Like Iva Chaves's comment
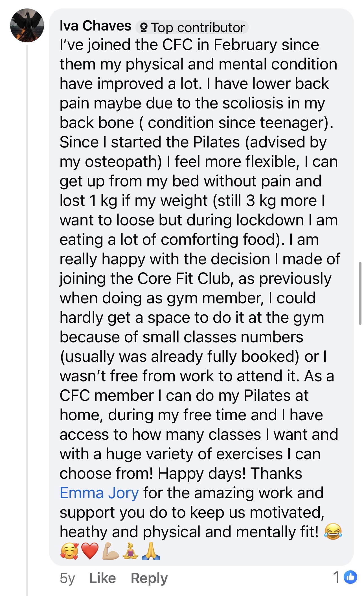The image size is (364, 596). click(x=102, y=578)
